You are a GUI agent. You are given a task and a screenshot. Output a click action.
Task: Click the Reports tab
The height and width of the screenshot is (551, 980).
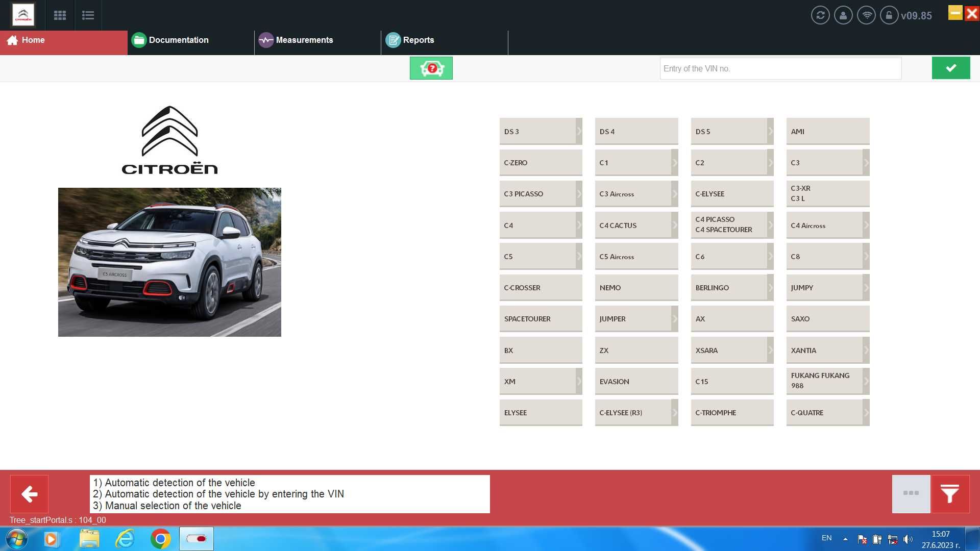[x=418, y=40]
